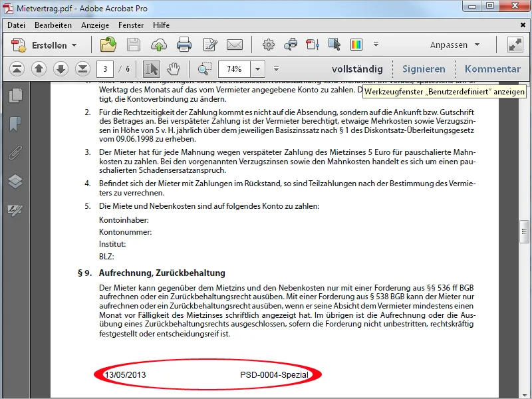Open the Fenster menu
The image size is (532, 399).
point(131,25)
